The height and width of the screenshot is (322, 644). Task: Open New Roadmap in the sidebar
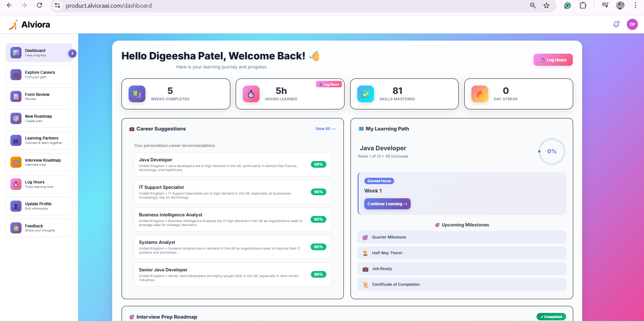(x=39, y=118)
